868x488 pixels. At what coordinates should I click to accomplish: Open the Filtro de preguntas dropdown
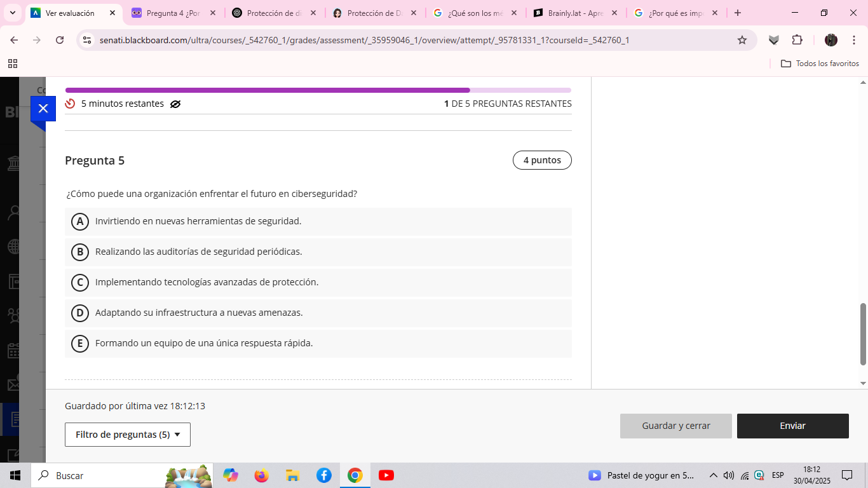point(127,435)
